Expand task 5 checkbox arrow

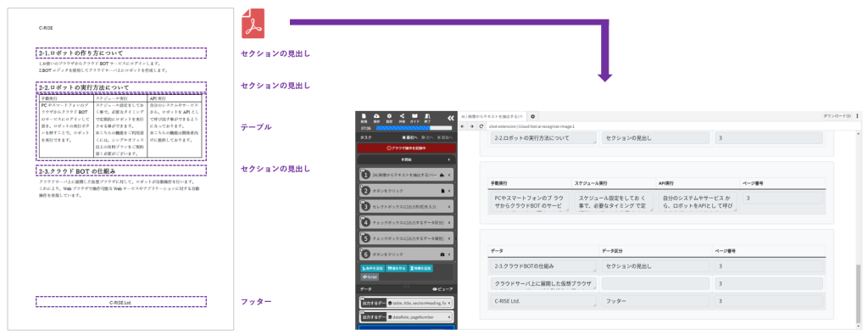(x=449, y=238)
